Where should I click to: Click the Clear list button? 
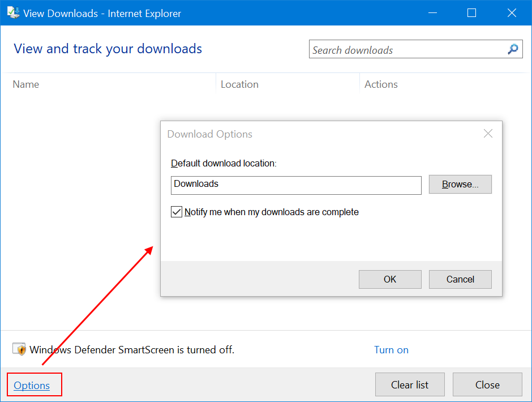click(x=410, y=384)
